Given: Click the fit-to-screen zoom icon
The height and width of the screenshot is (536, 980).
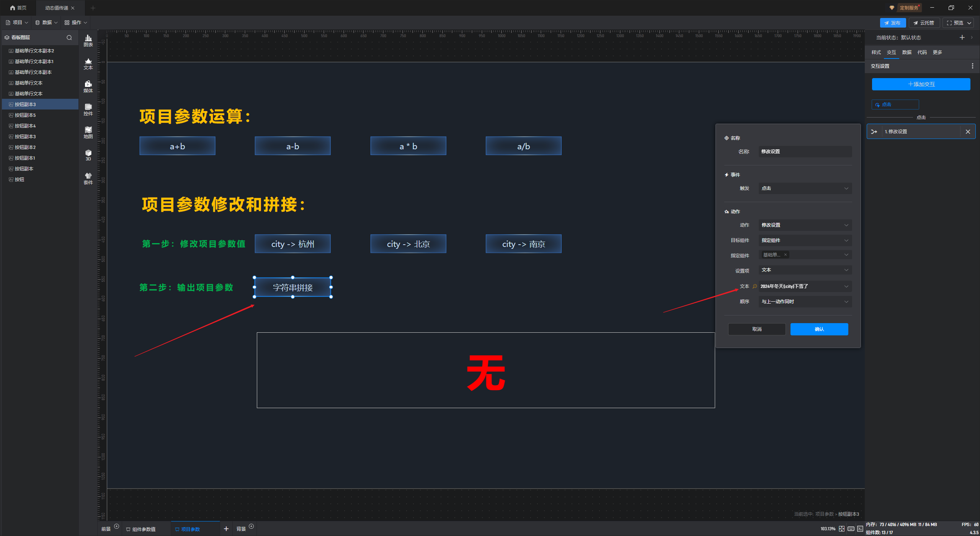Looking at the screenshot, I should [x=841, y=529].
